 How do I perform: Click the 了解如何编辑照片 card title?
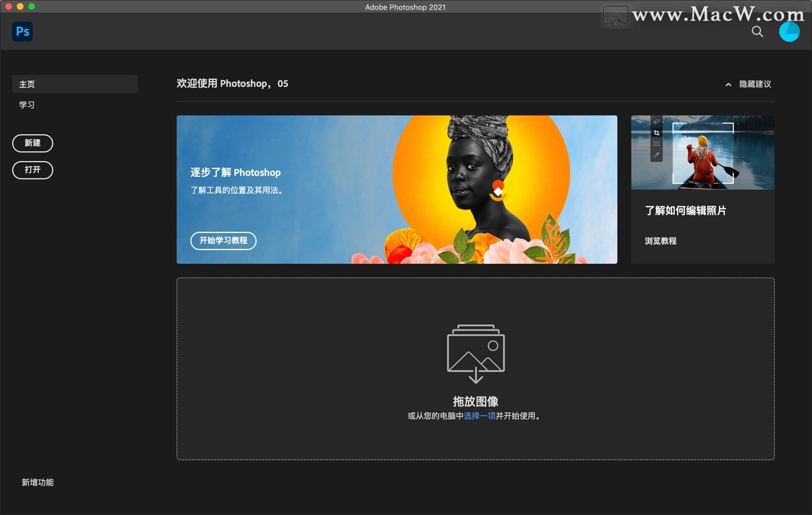coord(685,211)
